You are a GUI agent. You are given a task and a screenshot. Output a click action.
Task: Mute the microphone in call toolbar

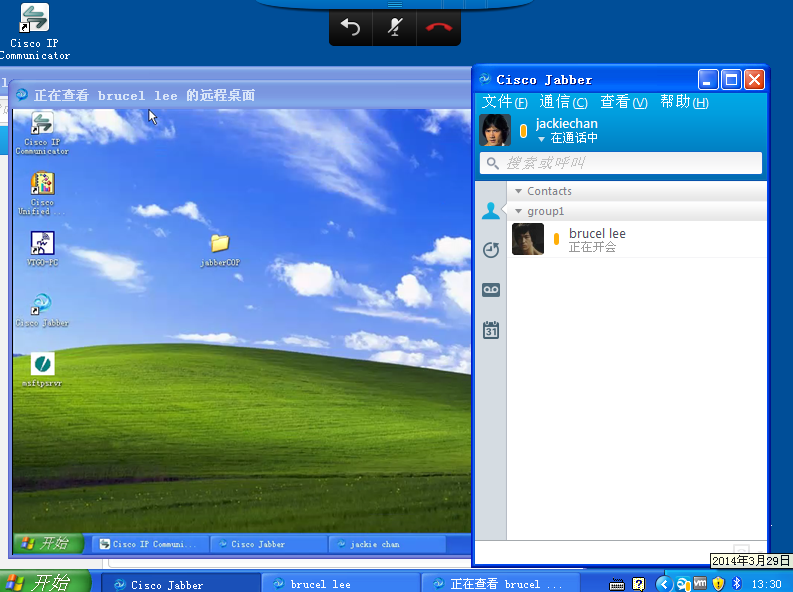pos(394,28)
